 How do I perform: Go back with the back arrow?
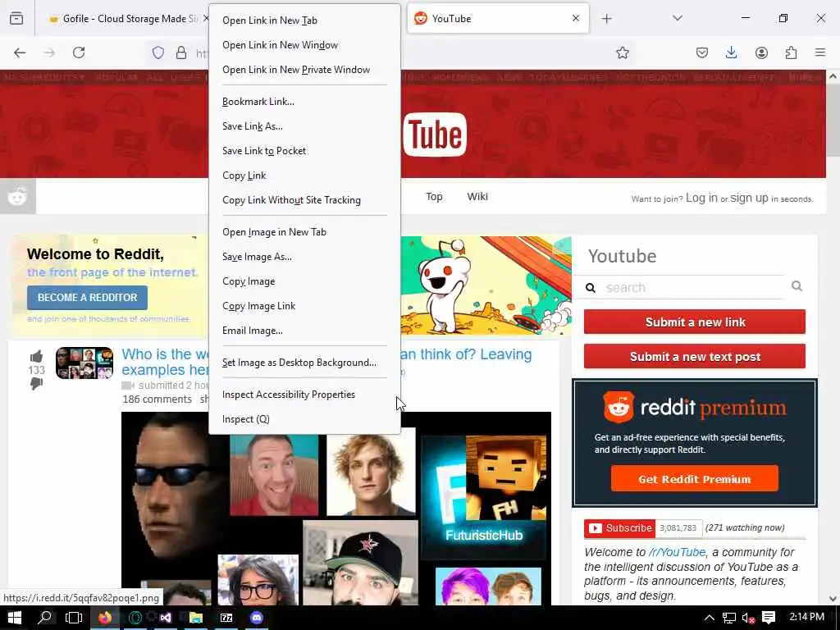[x=20, y=52]
